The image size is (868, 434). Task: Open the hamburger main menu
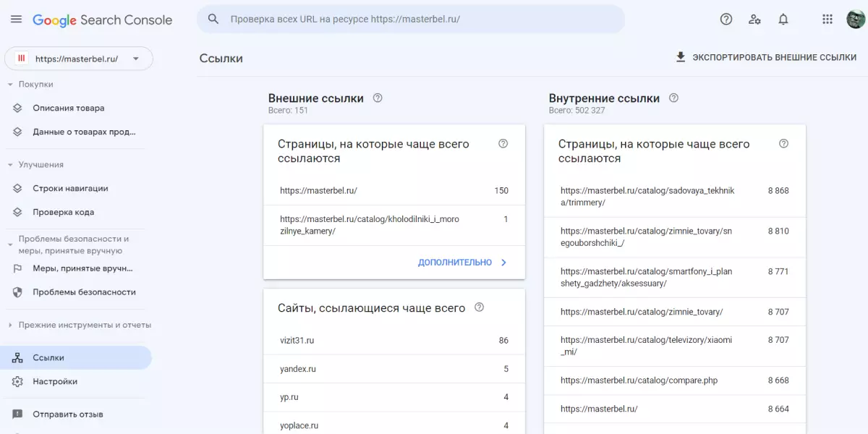click(16, 20)
